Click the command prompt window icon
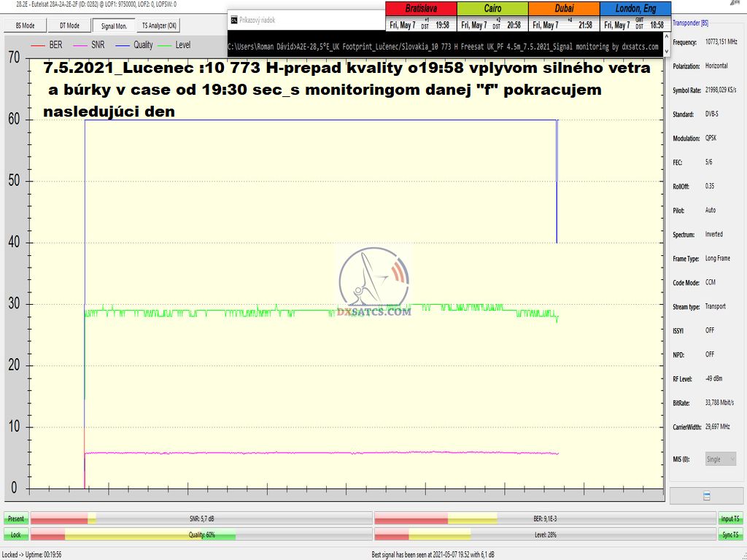This screenshot has height=560, width=747. [233, 20]
